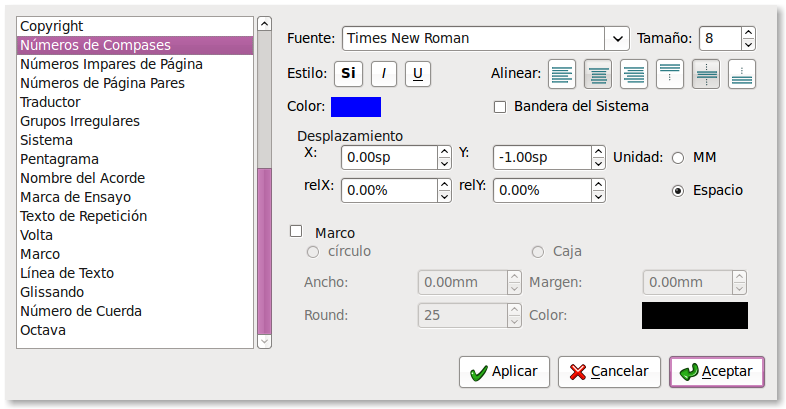The height and width of the screenshot is (409, 786).
Task: Toggle italic style button
Action: 384,74
